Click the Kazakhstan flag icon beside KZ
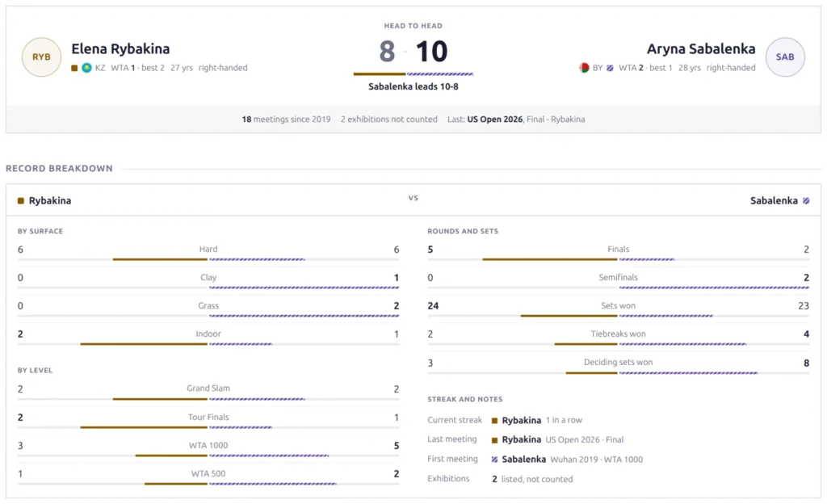 tap(86, 68)
